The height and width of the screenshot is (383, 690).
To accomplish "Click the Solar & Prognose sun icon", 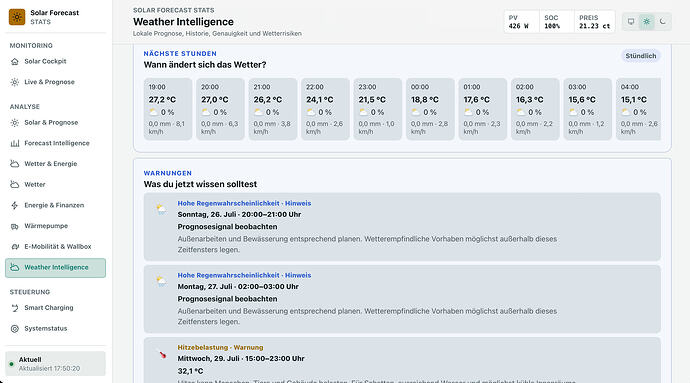I will tap(15, 123).
